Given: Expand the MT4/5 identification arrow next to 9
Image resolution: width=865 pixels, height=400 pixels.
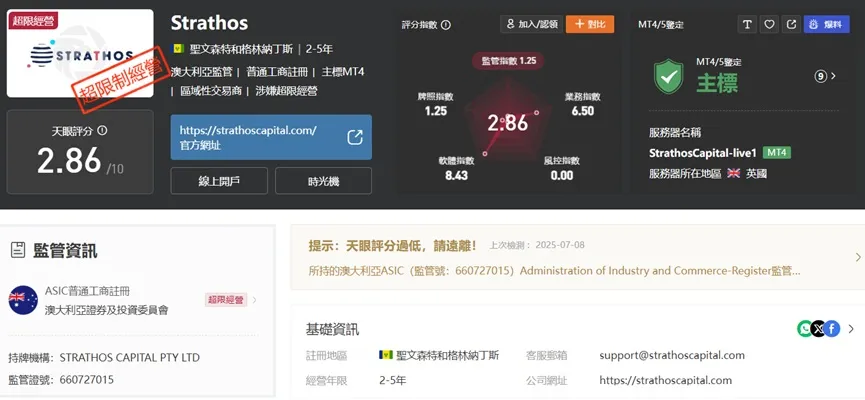Looking at the screenshot, I should tap(833, 76).
